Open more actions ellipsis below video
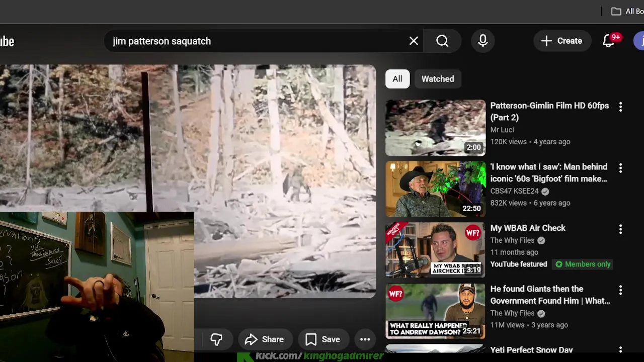Screen dimensions: 644x362 tap(365, 339)
